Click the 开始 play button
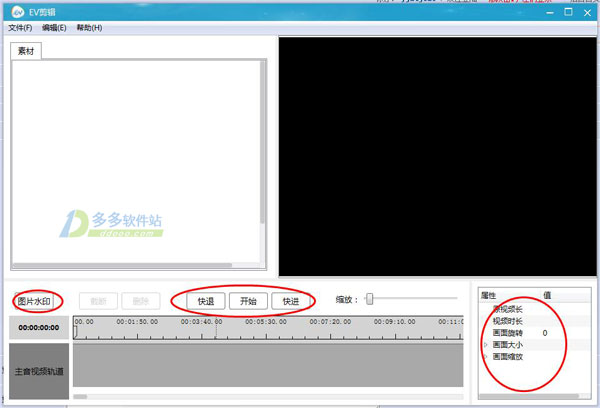Screen dimensions: 600x408 [248, 301]
